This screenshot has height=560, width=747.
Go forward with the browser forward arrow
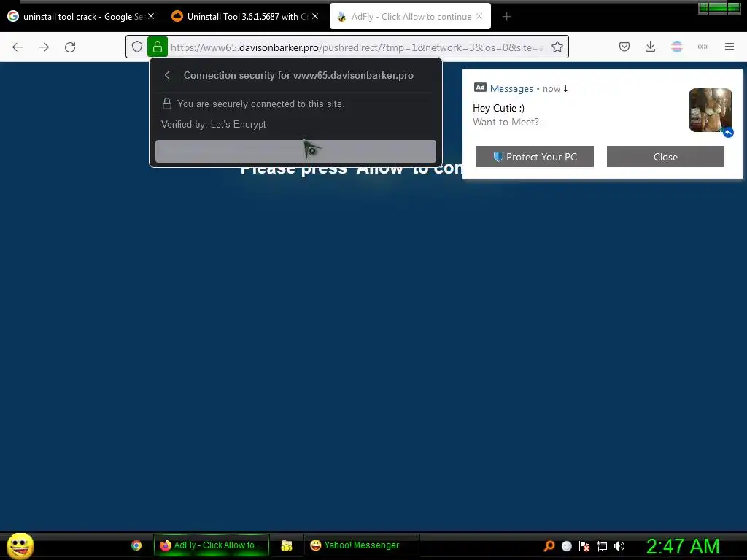[44, 47]
